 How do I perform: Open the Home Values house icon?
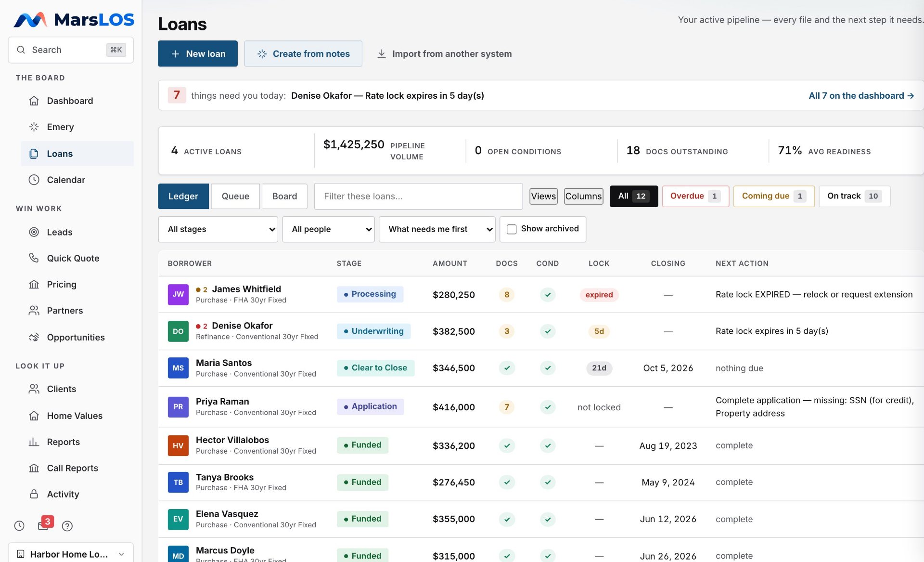34,416
